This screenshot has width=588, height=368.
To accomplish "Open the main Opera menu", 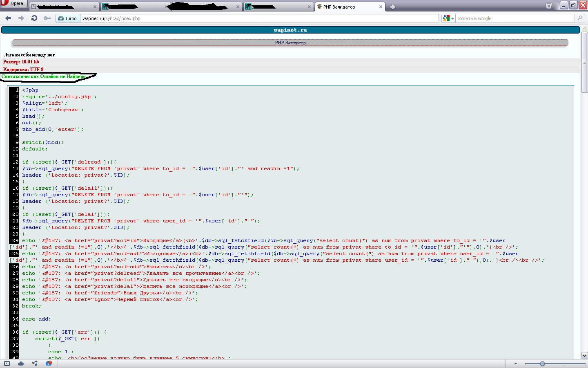I will tap(13, 4).
